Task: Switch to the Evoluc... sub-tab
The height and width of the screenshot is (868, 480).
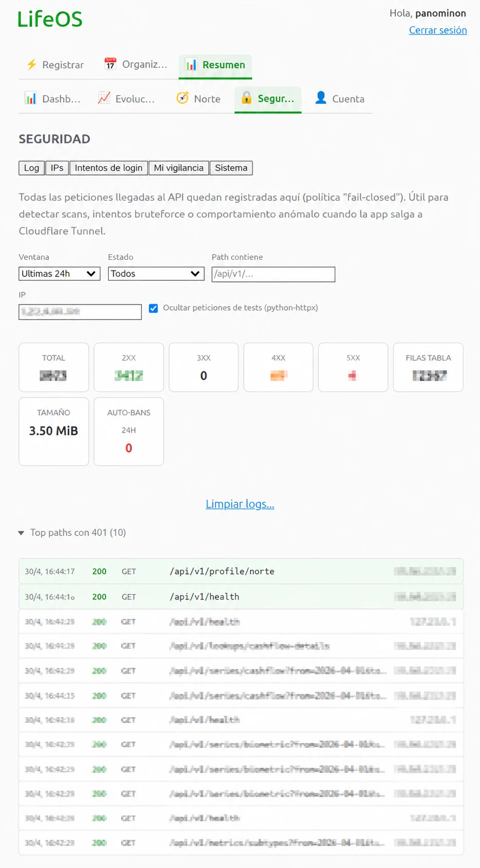Action: pos(127,99)
